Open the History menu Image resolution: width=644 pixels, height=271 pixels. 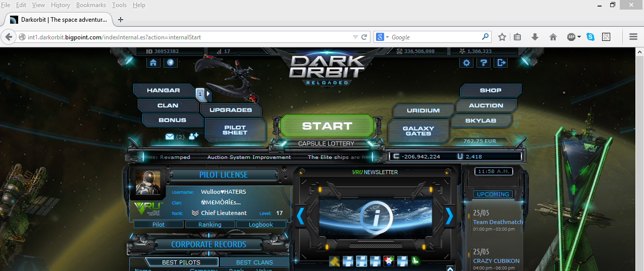tap(61, 5)
